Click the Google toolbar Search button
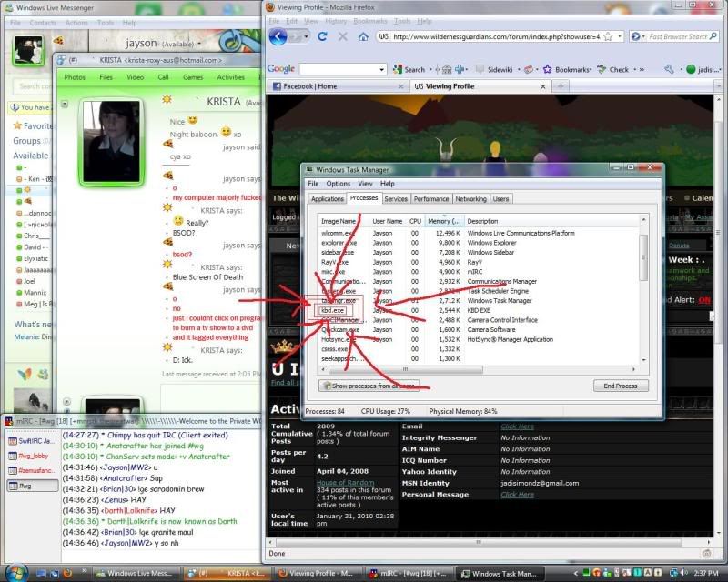Image resolution: width=728 pixels, height=582 pixels. tap(409, 69)
